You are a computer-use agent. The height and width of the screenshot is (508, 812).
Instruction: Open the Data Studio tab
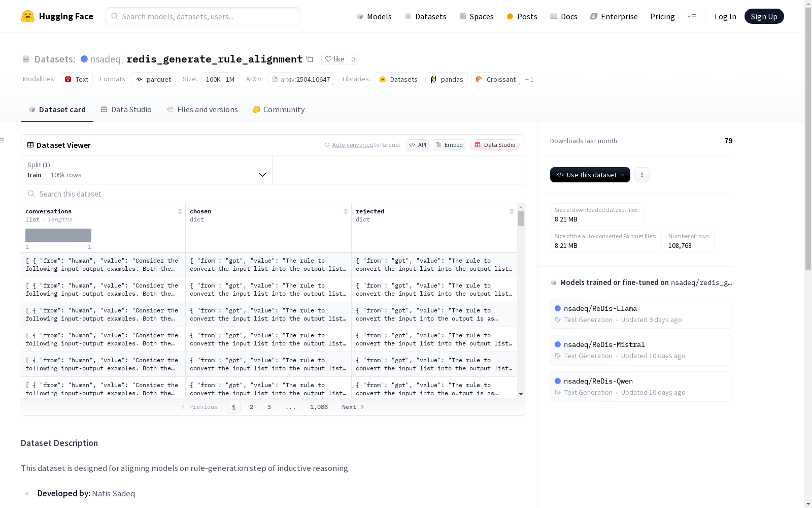coord(126,110)
